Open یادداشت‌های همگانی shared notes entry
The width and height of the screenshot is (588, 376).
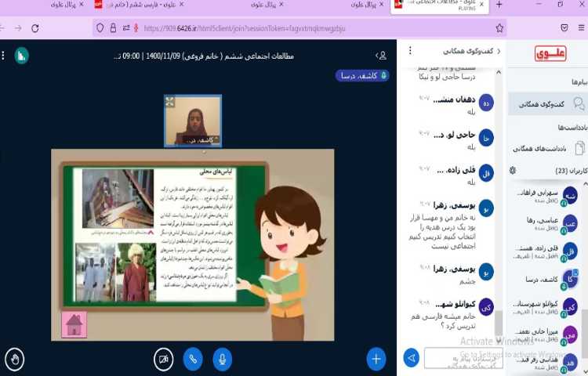(x=548, y=149)
